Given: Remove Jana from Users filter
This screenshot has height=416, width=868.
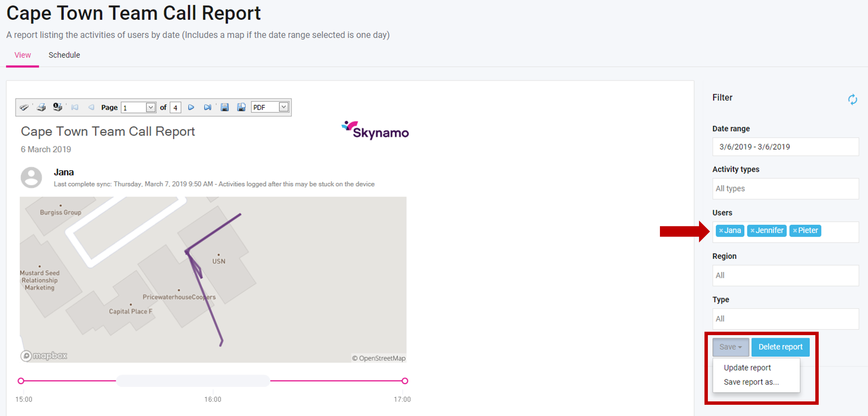Looking at the screenshot, I should click(x=721, y=231).
